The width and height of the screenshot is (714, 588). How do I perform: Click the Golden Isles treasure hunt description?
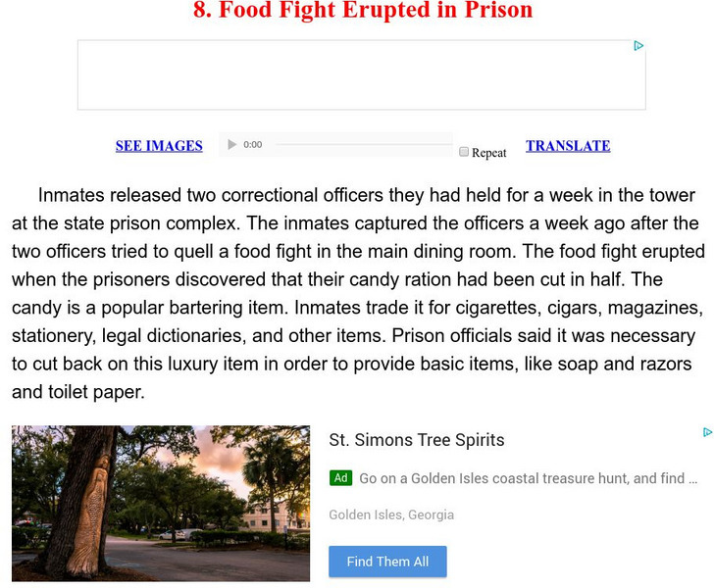[528, 479]
